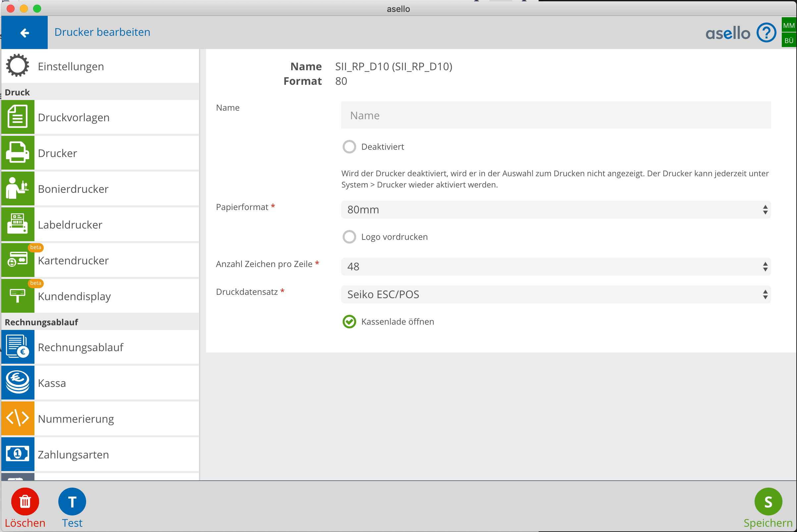Viewport: 797px width, 532px height.
Task: Enable the Deaktiviert option
Action: 349,147
